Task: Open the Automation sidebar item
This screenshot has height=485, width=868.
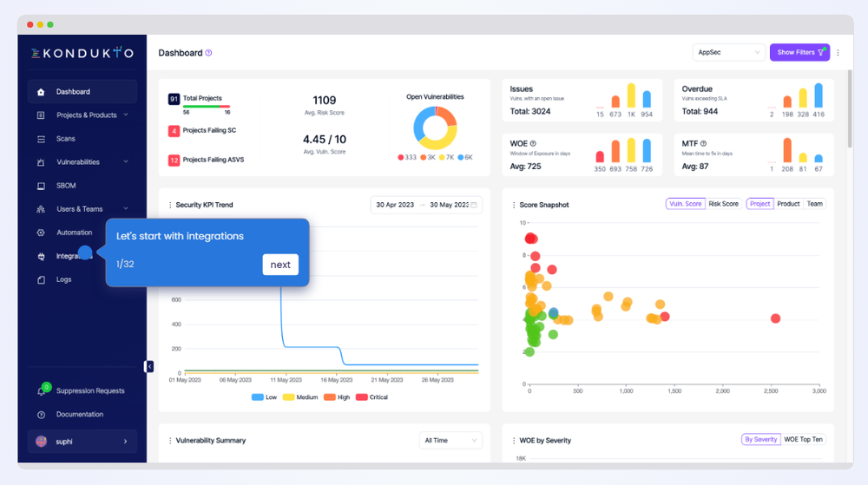Action: click(x=74, y=233)
